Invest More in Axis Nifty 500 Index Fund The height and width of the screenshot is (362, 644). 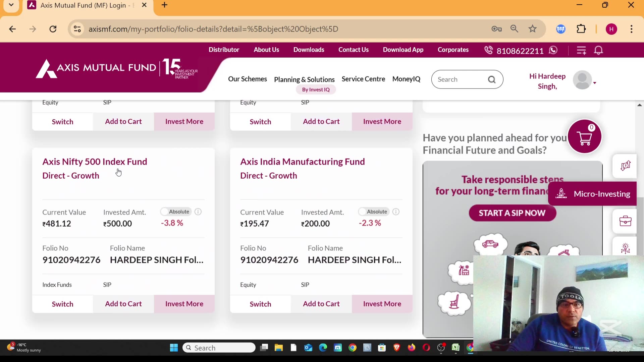(x=184, y=304)
